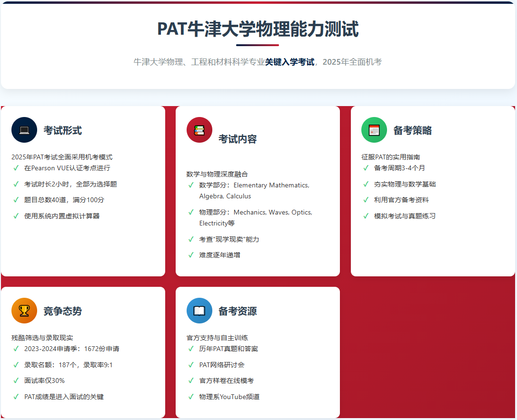517x420 pixels.
Task: Click the checkmark next to 历年PAT真题和答案
Action: (x=191, y=349)
